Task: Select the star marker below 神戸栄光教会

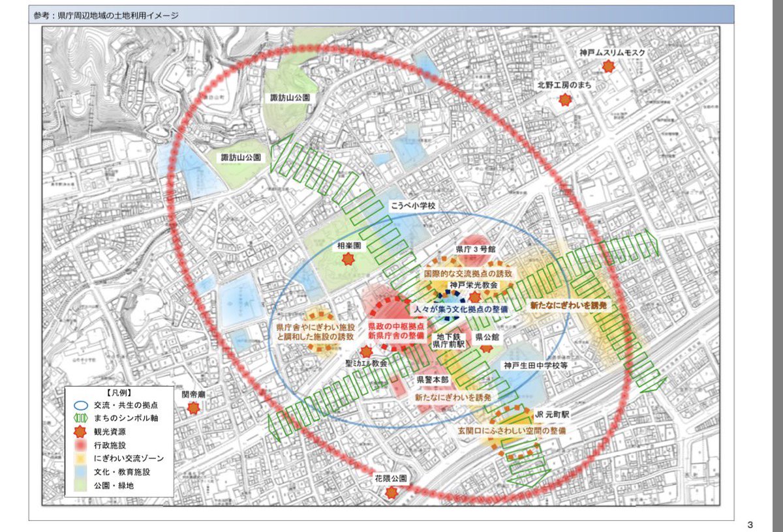Action: (x=475, y=297)
